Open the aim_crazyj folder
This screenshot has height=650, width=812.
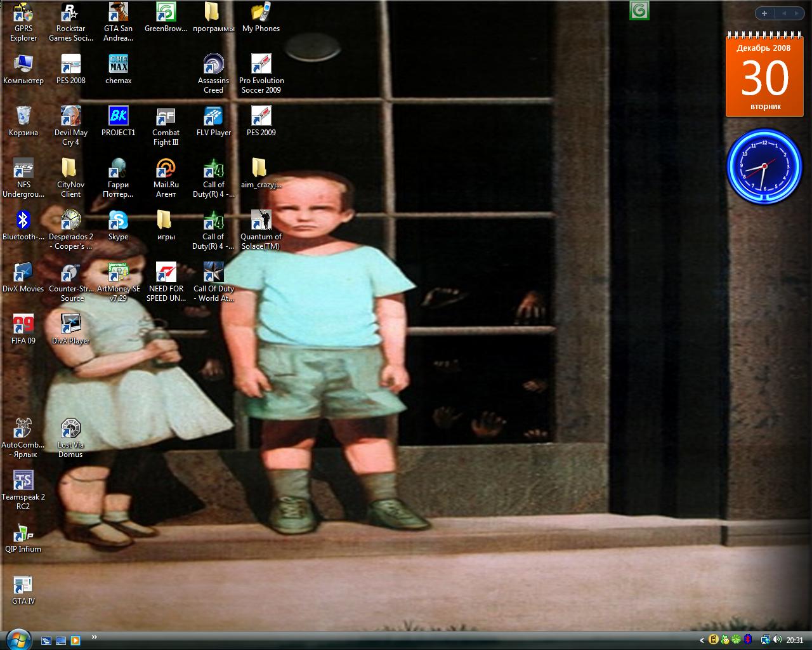tap(261, 173)
